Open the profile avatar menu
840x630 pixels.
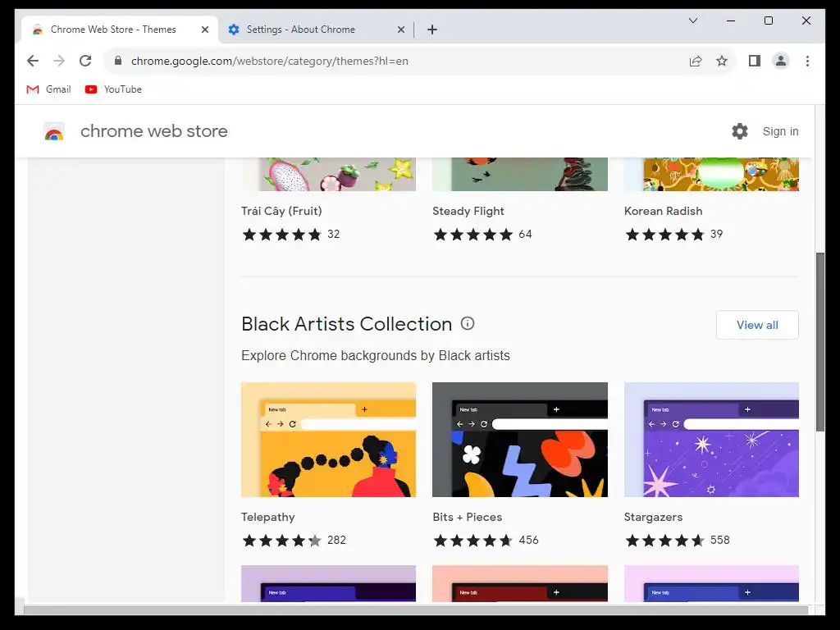[x=781, y=61]
